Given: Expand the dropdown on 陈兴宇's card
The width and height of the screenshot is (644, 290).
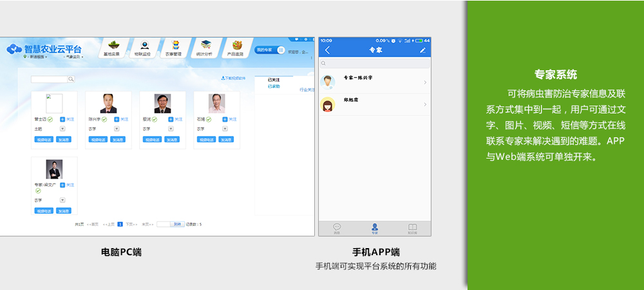Looking at the screenshot, I should coord(117,129).
